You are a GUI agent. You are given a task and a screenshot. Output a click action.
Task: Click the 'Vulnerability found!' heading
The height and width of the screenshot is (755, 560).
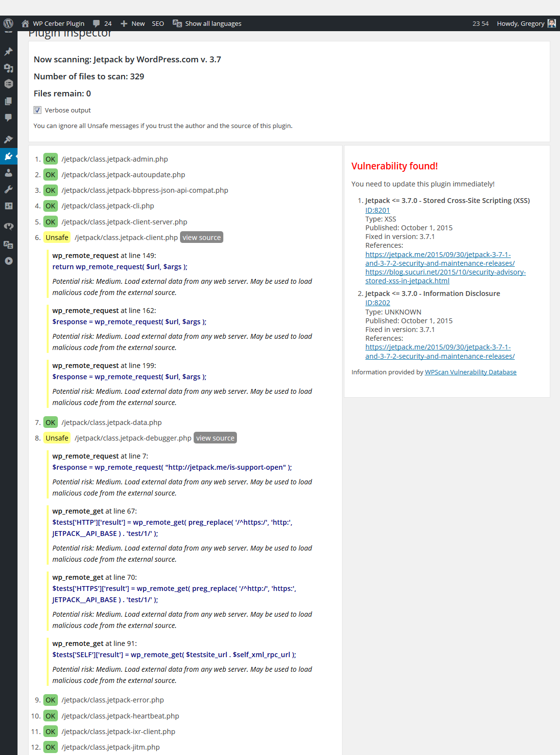click(x=395, y=166)
